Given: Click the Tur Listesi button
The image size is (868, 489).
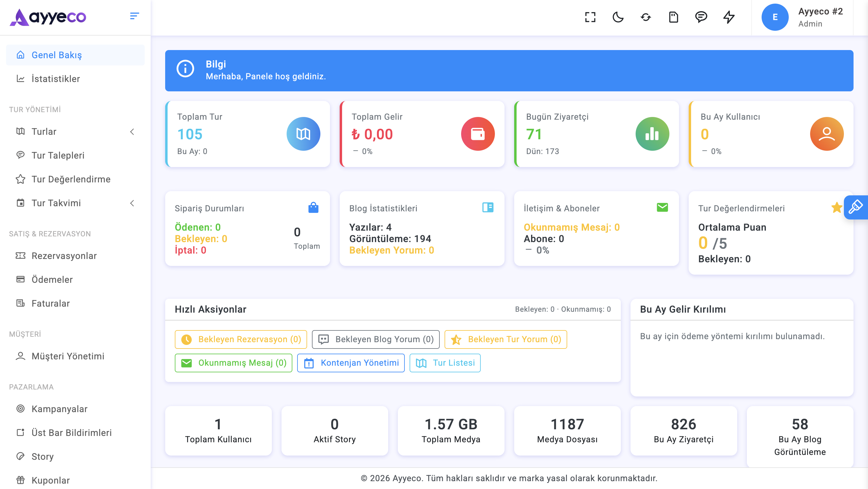Looking at the screenshot, I should point(445,363).
